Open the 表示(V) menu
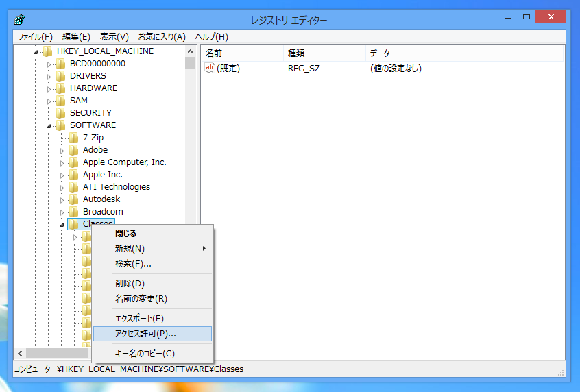The width and height of the screenshot is (580, 392). [114, 37]
